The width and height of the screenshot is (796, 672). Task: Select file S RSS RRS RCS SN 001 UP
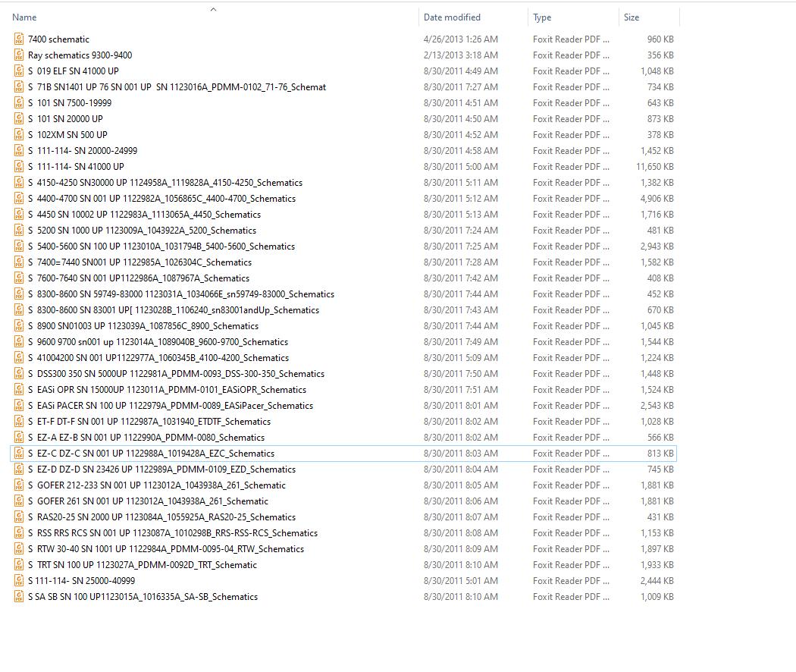click(x=343, y=533)
